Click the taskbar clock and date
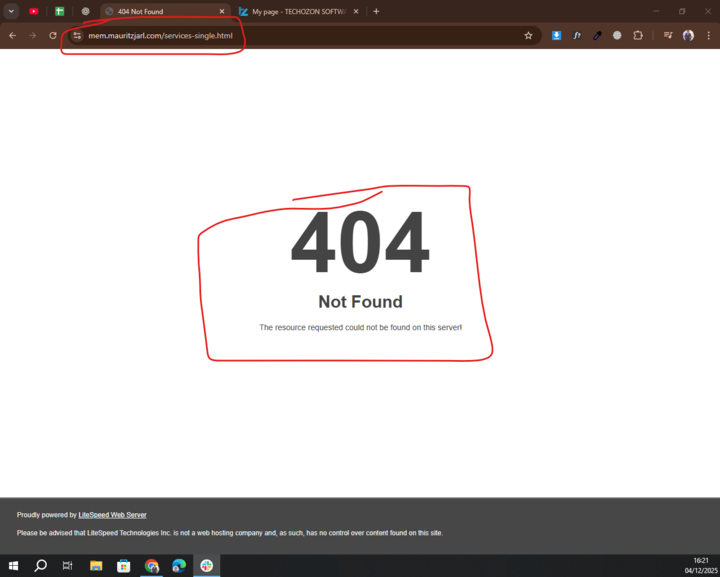Image resolution: width=720 pixels, height=577 pixels. tap(700, 565)
